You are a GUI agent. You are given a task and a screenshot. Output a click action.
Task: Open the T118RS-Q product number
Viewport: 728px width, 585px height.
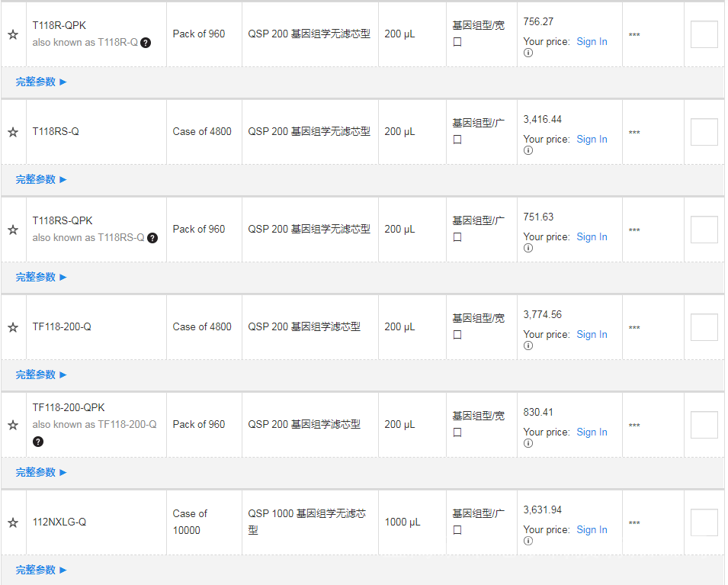tap(56, 131)
